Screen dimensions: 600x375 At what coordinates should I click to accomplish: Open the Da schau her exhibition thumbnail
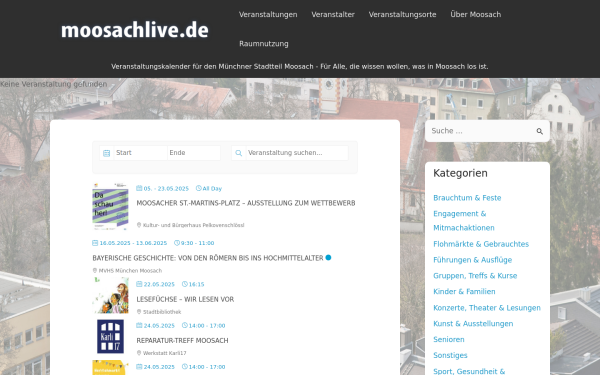point(110,206)
